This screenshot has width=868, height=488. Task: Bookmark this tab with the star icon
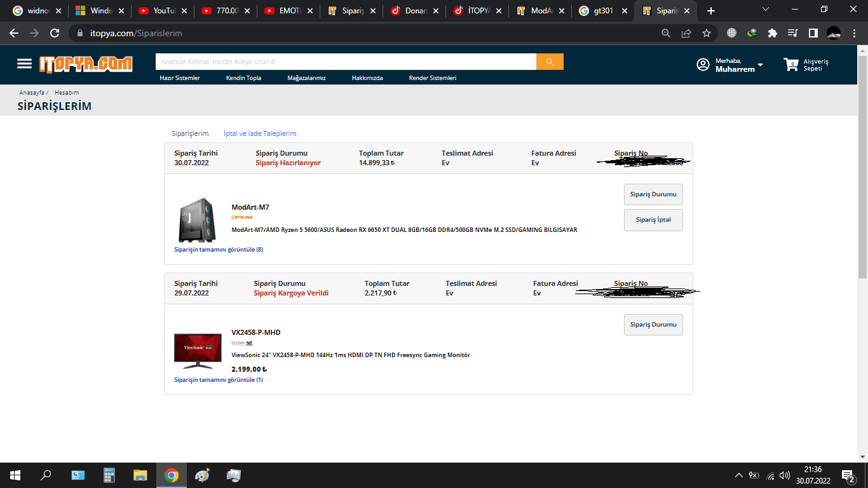(x=707, y=33)
